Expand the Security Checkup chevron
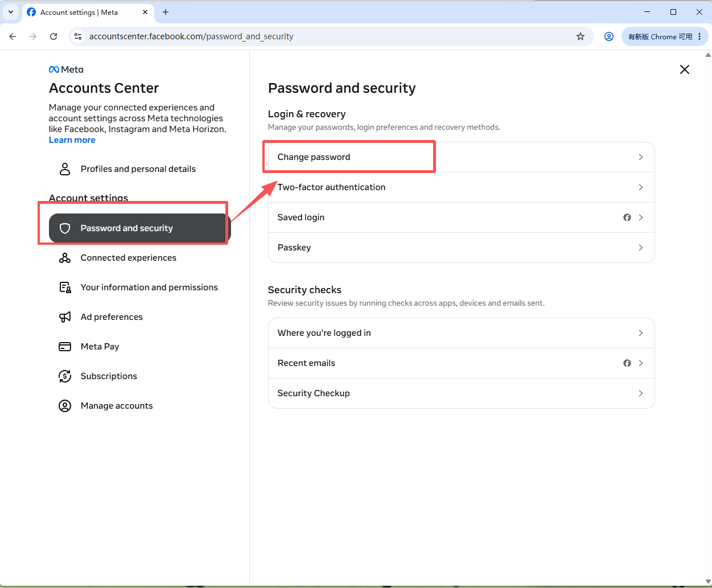Image resolution: width=712 pixels, height=588 pixels. pos(641,393)
